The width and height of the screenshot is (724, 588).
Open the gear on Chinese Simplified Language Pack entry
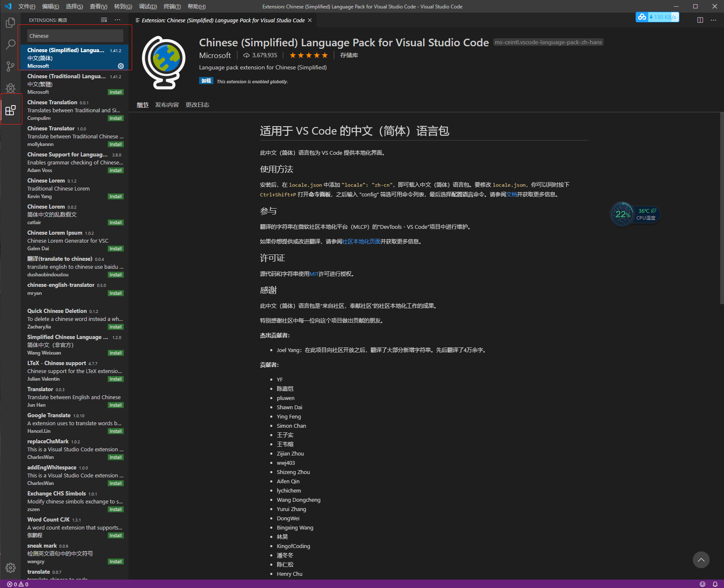click(121, 66)
